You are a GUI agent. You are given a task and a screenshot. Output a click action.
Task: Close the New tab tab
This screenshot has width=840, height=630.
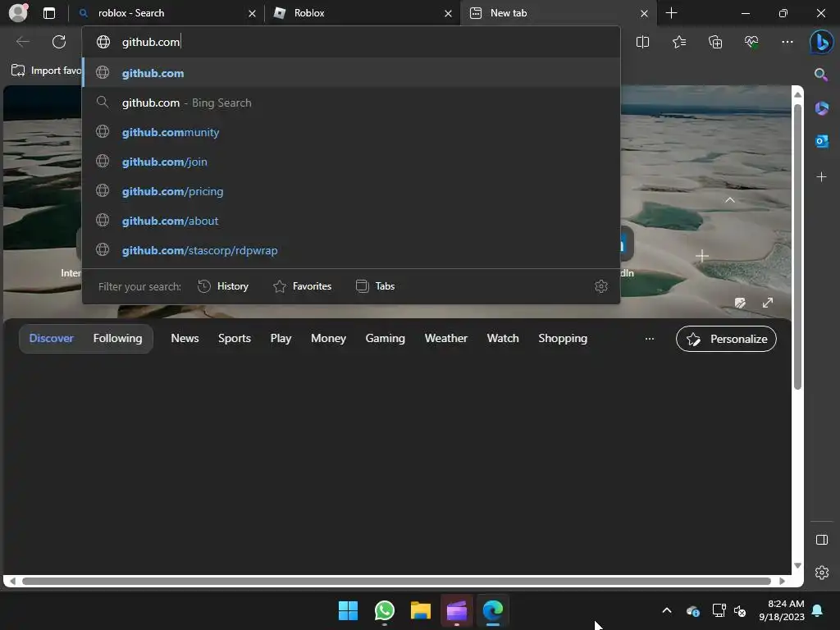click(x=644, y=13)
